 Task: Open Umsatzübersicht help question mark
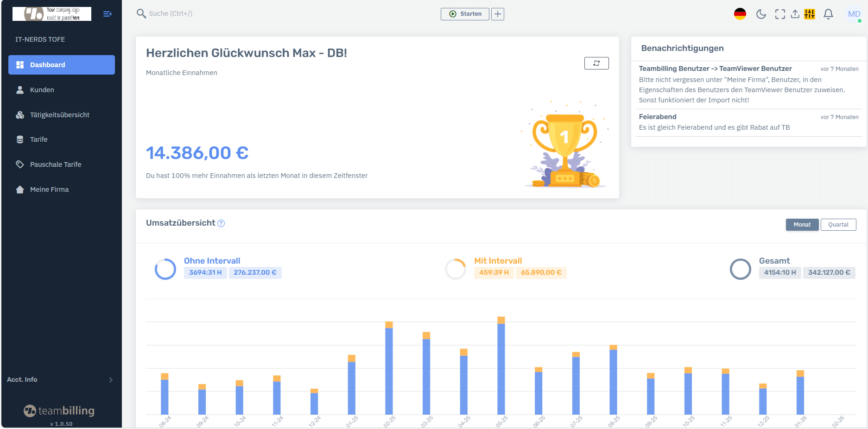pyautogui.click(x=221, y=223)
